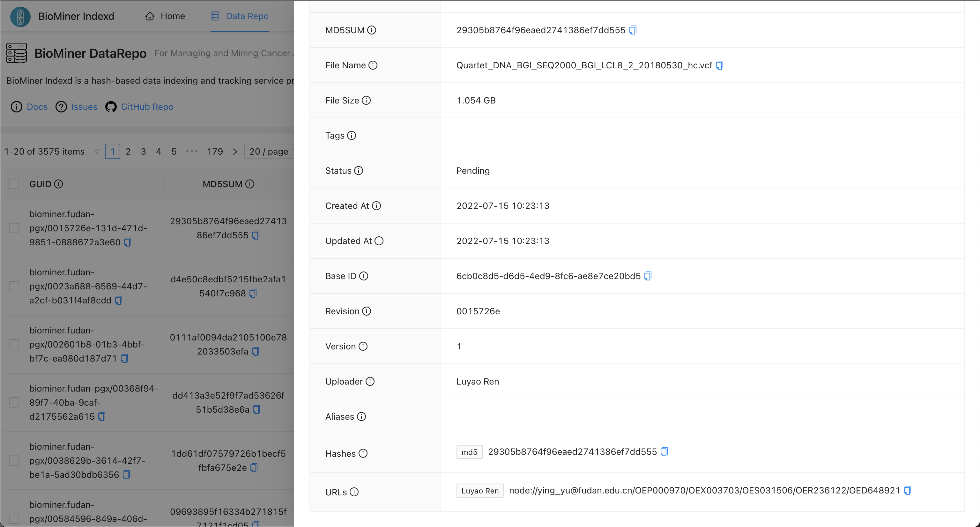Go to next page with right chevron
Screen dimensions: 980x527
(x=235, y=151)
